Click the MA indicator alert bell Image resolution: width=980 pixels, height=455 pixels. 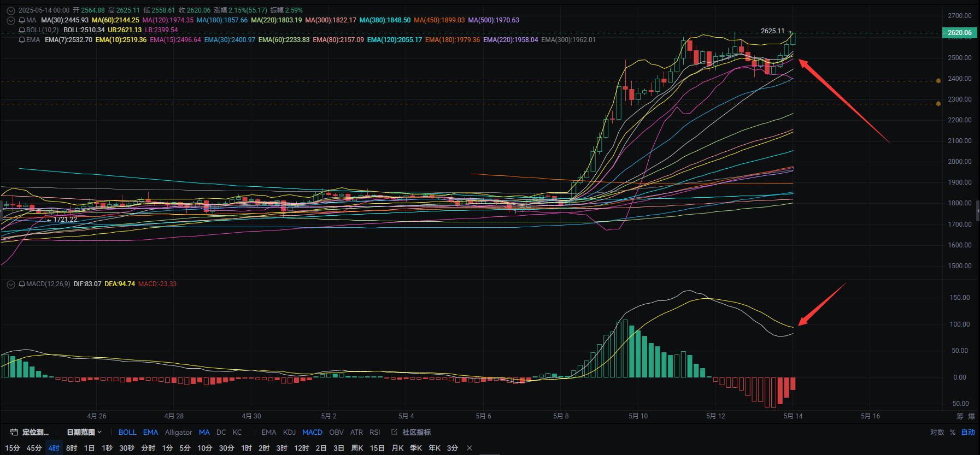pyautogui.click(x=22, y=20)
